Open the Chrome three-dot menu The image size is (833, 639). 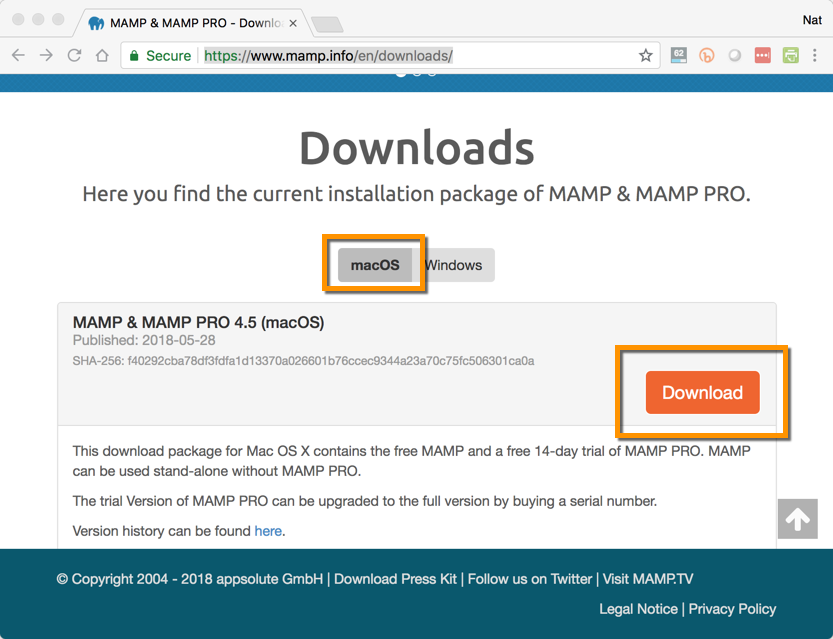click(x=814, y=55)
